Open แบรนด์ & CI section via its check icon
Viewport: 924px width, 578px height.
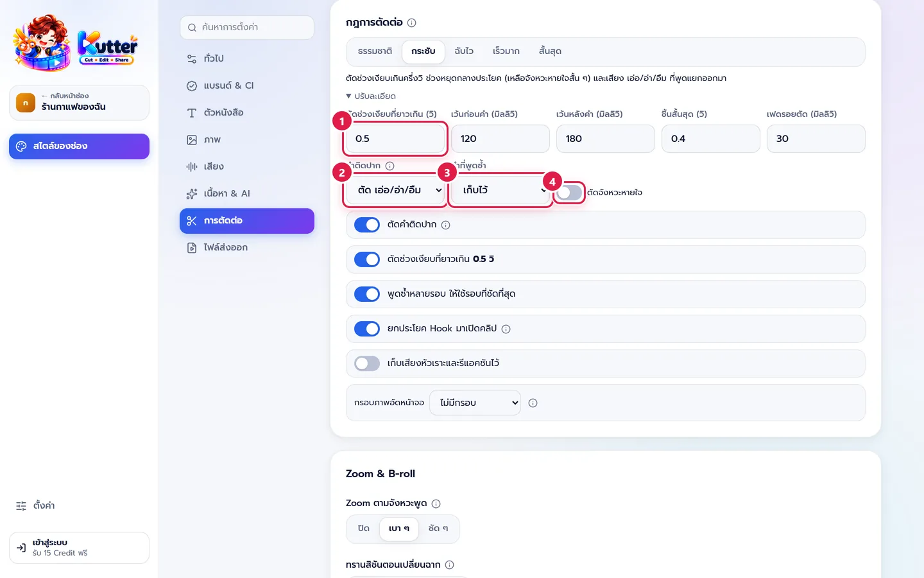[x=191, y=85]
